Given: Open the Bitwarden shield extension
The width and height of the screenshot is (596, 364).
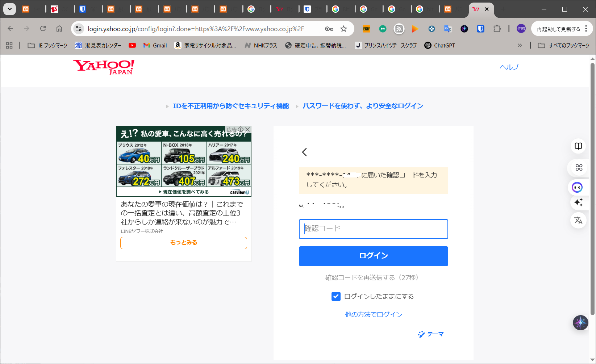Looking at the screenshot, I should pos(480,29).
